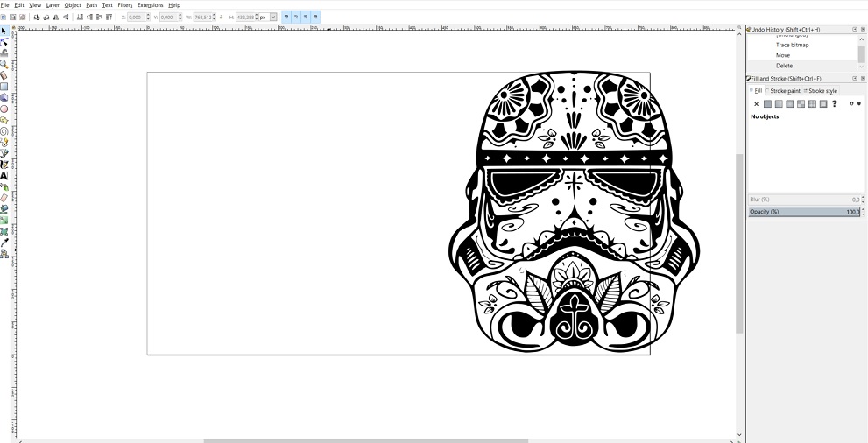The height and width of the screenshot is (443, 868).
Task: Select the Zoom magnifier tool
Action: (4, 64)
